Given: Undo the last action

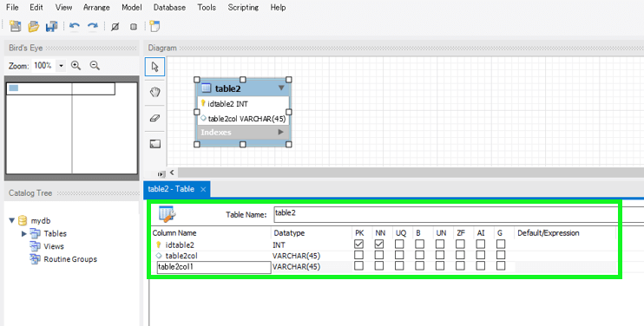Looking at the screenshot, I should pos(75,26).
